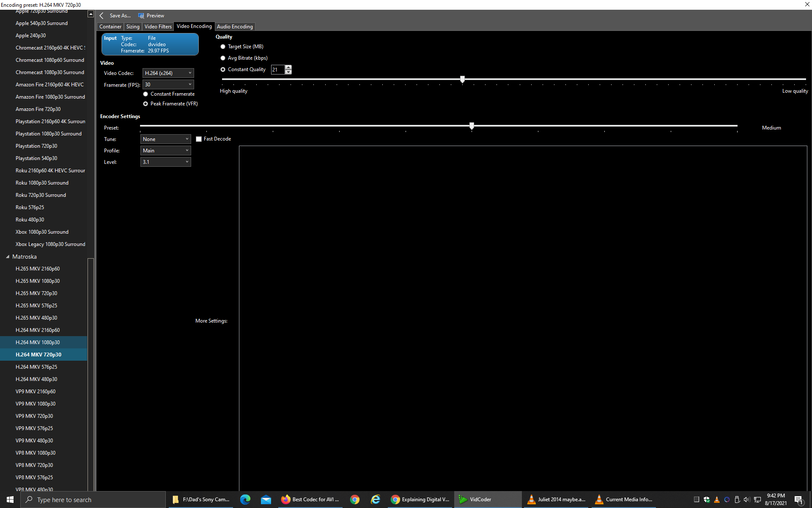Select the Target Size (MB) radio button
Image resolution: width=812 pixels, height=508 pixels.
pos(223,47)
